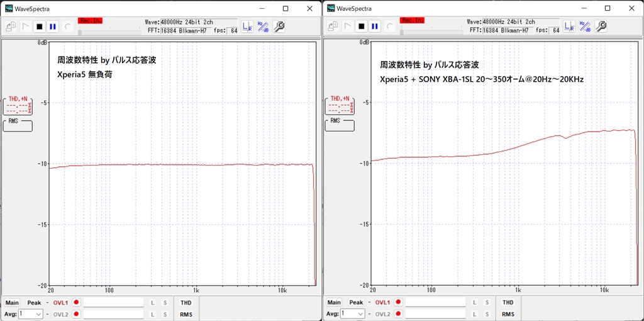Click the WaveSpectra app icon in right title bar
This screenshot has width=644, height=321.
point(331,8)
